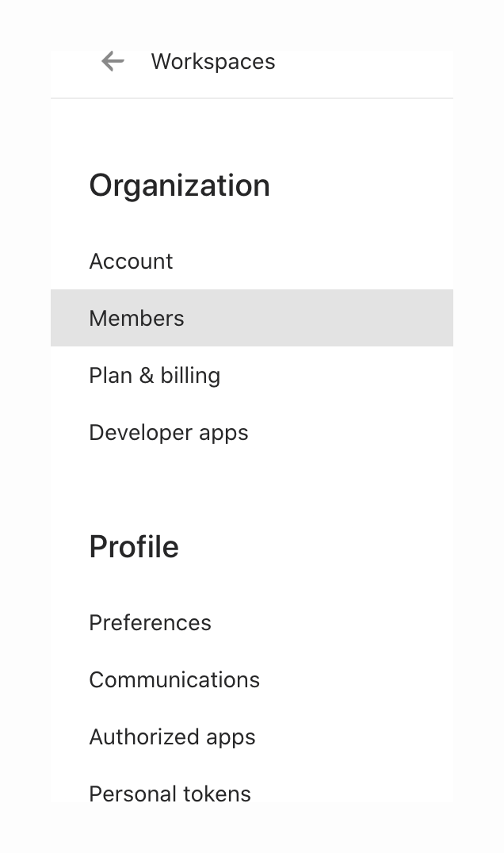
Task: Open Authorized apps under Profile
Action: coord(172,736)
